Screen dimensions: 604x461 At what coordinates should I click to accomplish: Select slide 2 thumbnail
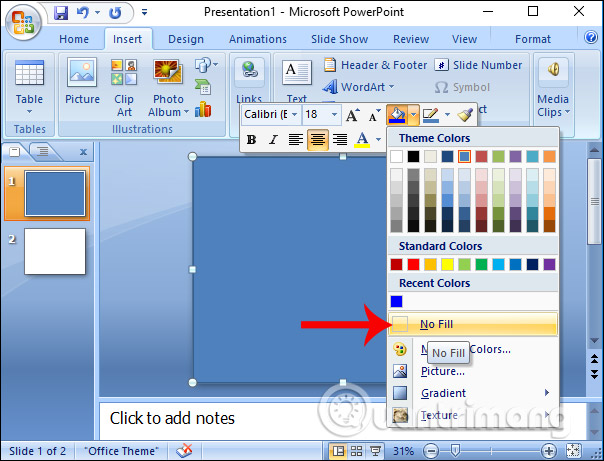(55, 251)
